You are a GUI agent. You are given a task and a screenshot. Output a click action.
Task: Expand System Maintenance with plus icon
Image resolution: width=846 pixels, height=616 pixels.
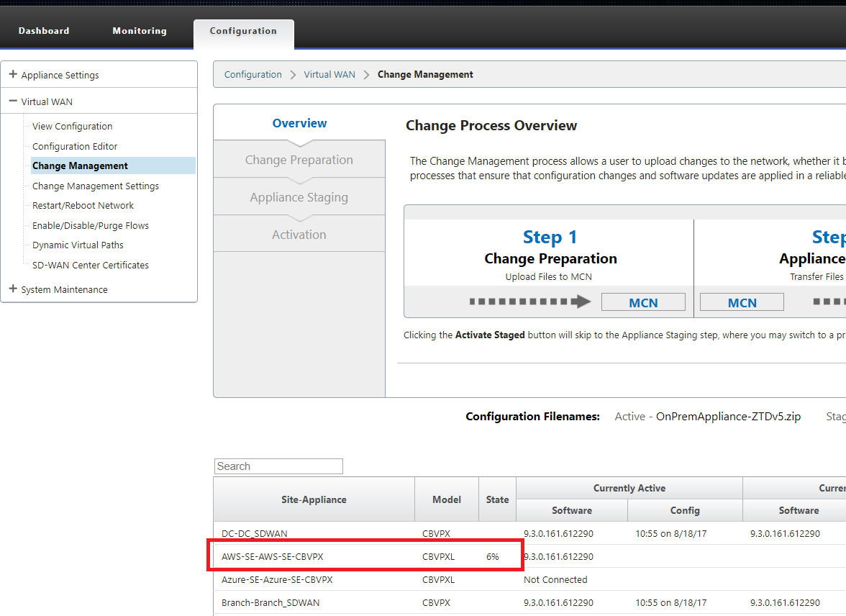pos(13,289)
